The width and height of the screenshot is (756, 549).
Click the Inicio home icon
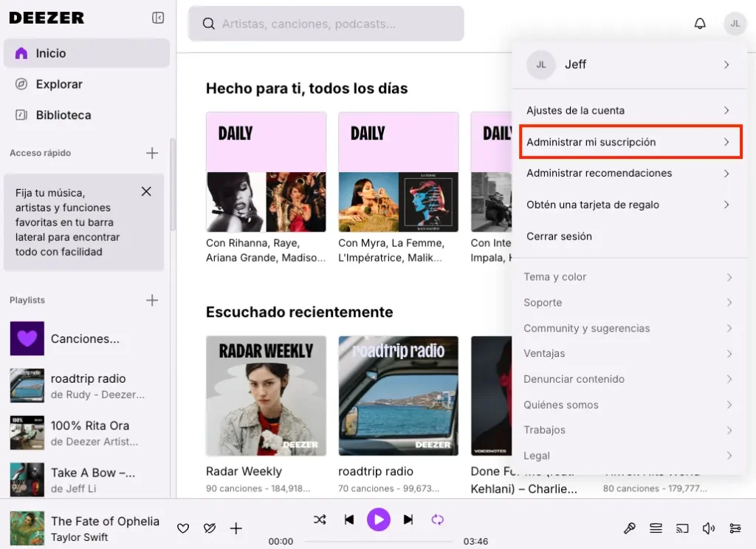point(21,53)
